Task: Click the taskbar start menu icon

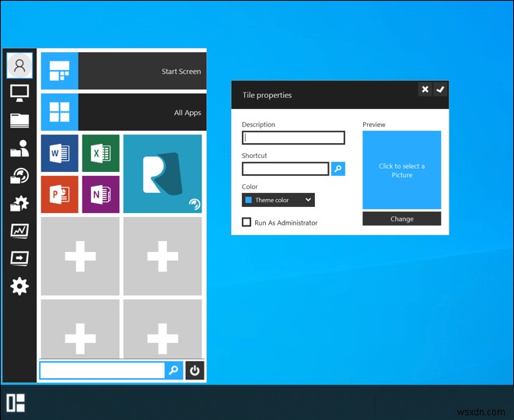Action: [x=16, y=403]
